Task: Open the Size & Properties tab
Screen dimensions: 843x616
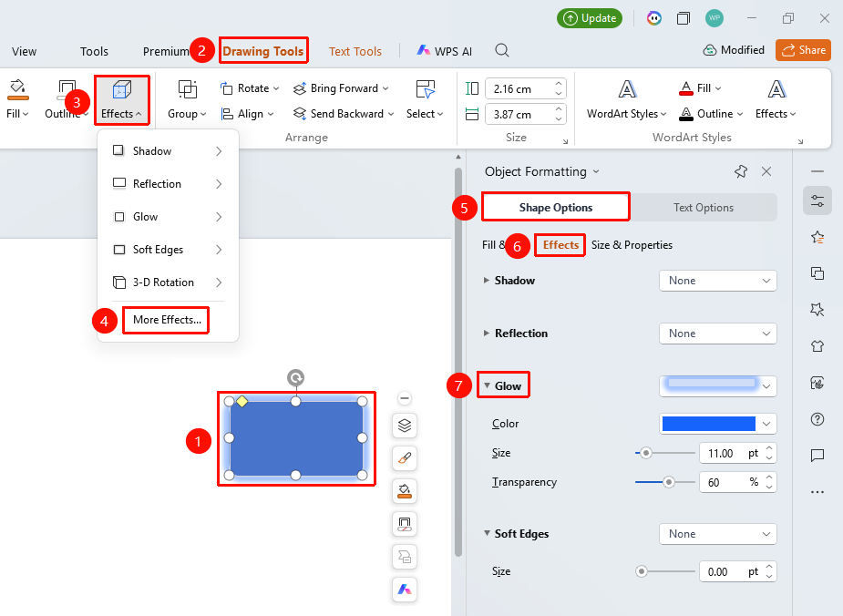Action: 632,245
